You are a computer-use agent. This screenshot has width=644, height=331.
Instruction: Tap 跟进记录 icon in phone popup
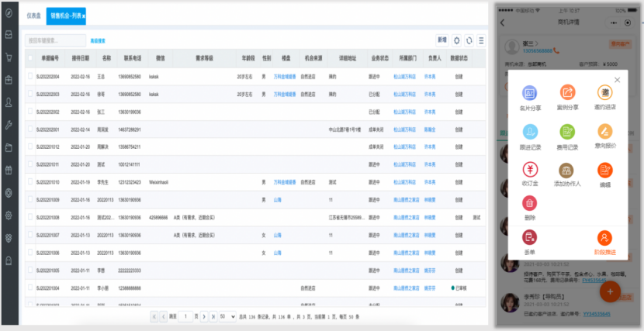[530, 132]
